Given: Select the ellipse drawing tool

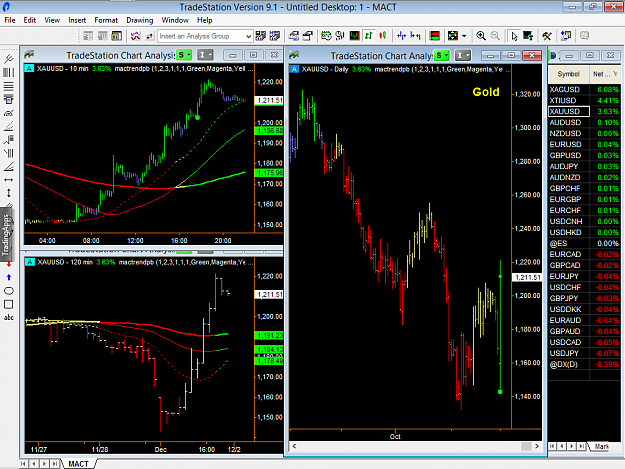Looking at the screenshot, I should click(x=9, y=291).
